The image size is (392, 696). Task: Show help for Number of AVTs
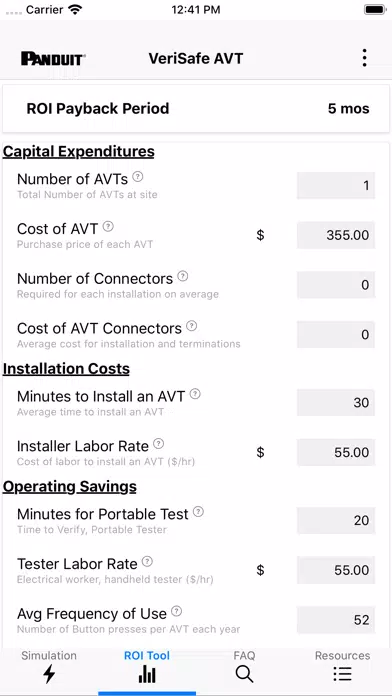coord(138,177)
